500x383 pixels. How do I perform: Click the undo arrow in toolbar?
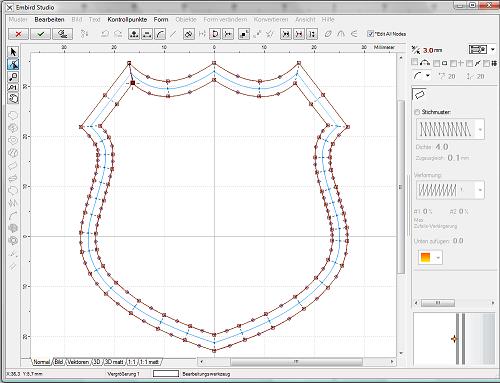click(105, 34)
